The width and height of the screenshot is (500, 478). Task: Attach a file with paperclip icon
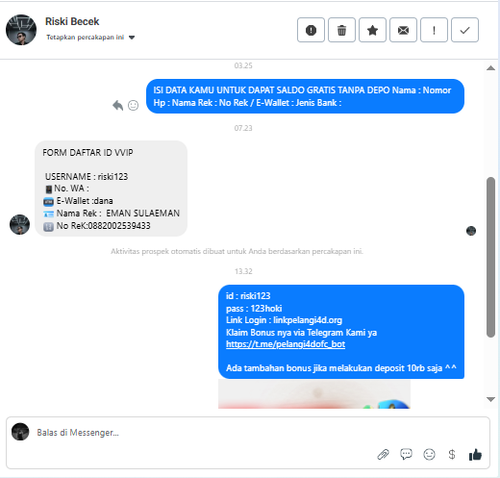[x=383, y=454]
